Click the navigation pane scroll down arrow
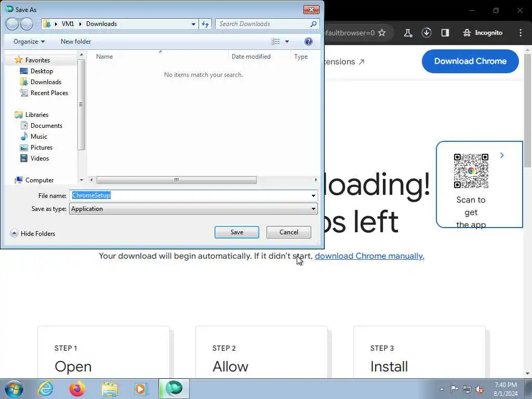 tap(81, 180)
